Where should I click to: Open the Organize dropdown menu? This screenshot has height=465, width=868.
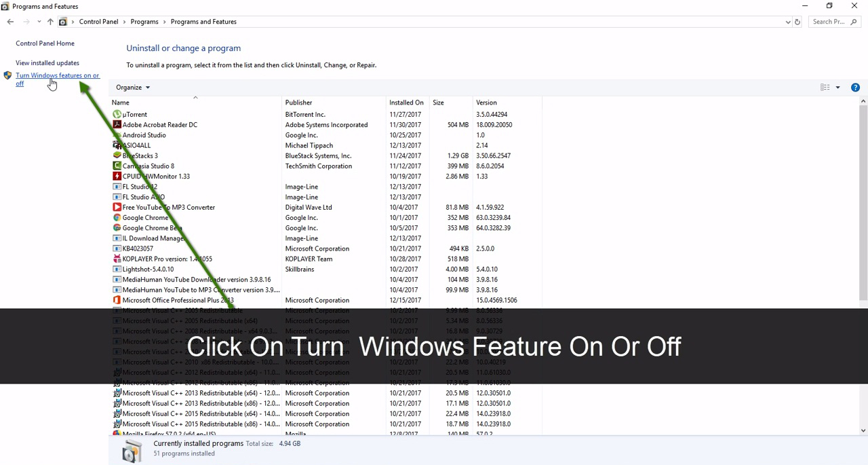coord(133,88)
